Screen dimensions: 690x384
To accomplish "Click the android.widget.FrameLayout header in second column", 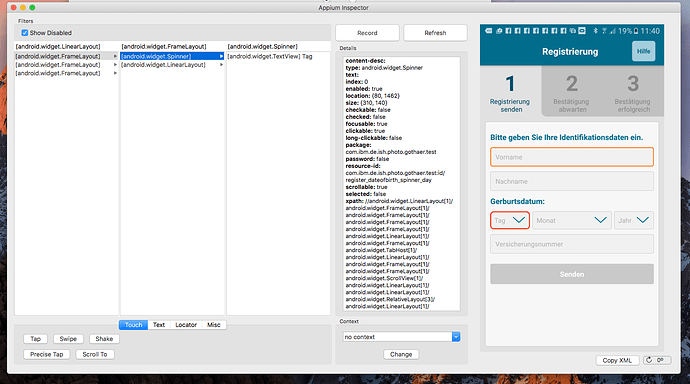I will pos(164,46).
